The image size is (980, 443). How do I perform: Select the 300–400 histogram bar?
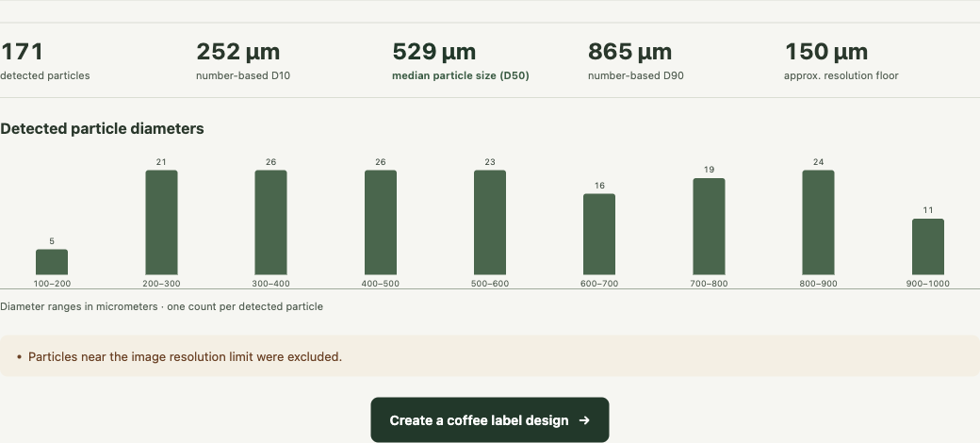pyautogui.click(x=270, y=222)
